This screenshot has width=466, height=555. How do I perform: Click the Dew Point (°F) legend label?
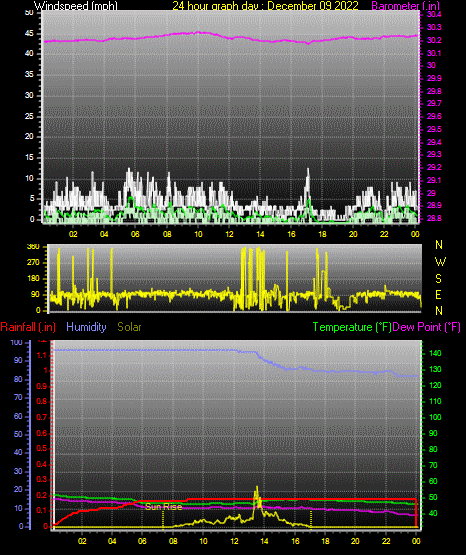(427, 327)
